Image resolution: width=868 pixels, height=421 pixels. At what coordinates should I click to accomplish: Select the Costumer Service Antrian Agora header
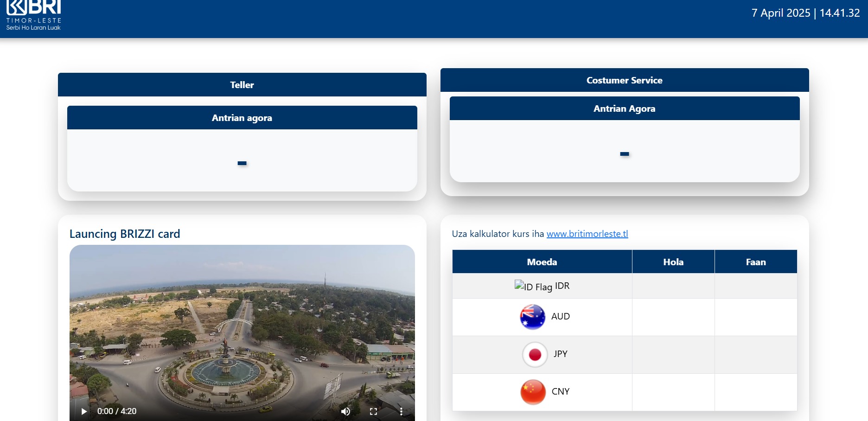(625, 108)
